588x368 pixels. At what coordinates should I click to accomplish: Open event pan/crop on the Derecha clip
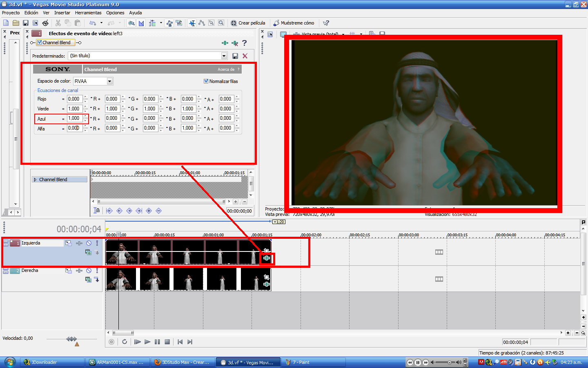pyautogui.click(x=267, y=277)
